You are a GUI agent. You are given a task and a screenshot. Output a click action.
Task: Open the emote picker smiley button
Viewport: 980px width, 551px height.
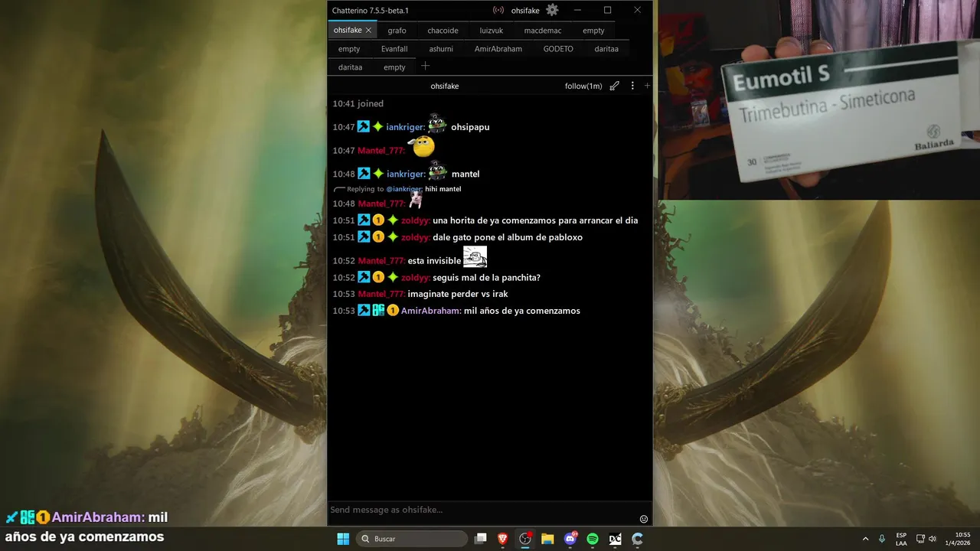(x=643, y=519)
